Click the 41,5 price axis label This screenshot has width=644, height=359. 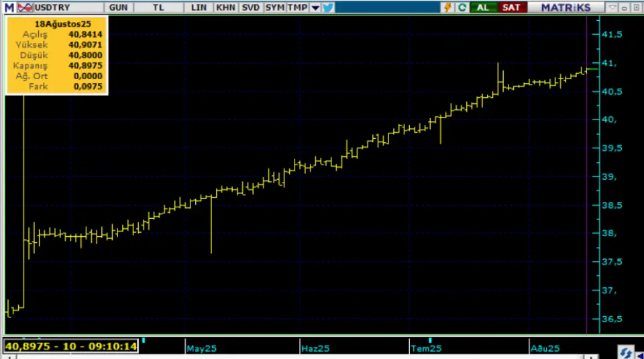coord(612,34)
